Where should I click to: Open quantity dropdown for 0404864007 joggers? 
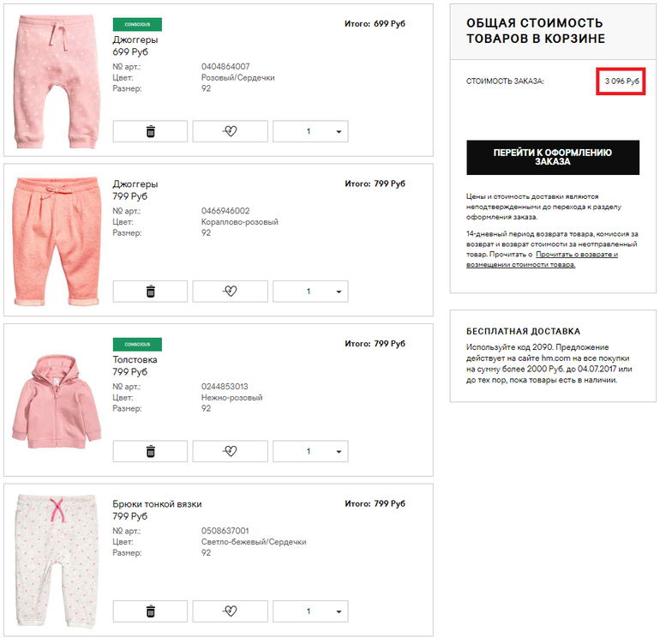pyautogui.click(x=310, y=131)
